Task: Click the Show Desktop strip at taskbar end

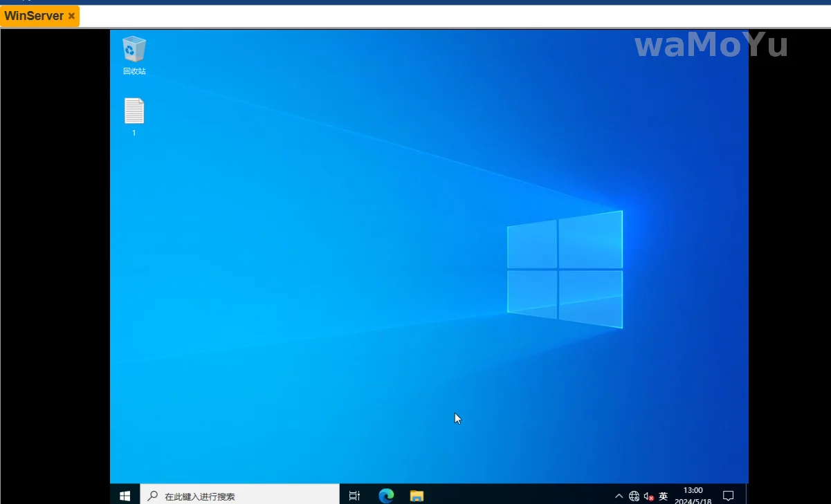Action: point(747,495)
